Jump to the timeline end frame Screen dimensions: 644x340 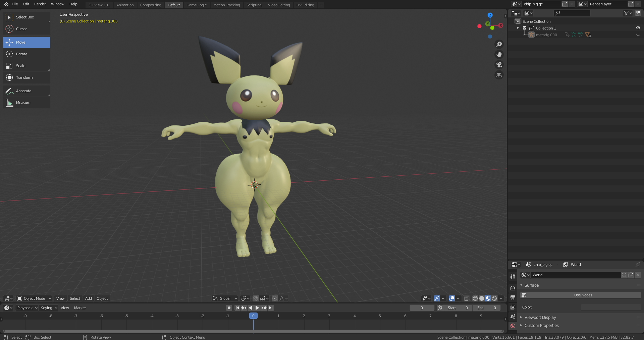click(x=271, y=308)
